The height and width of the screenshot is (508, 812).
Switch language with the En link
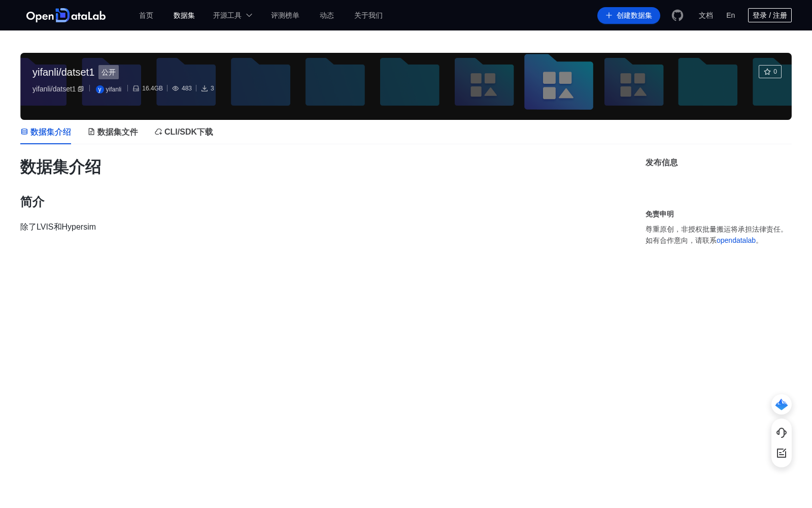(731, 15)
